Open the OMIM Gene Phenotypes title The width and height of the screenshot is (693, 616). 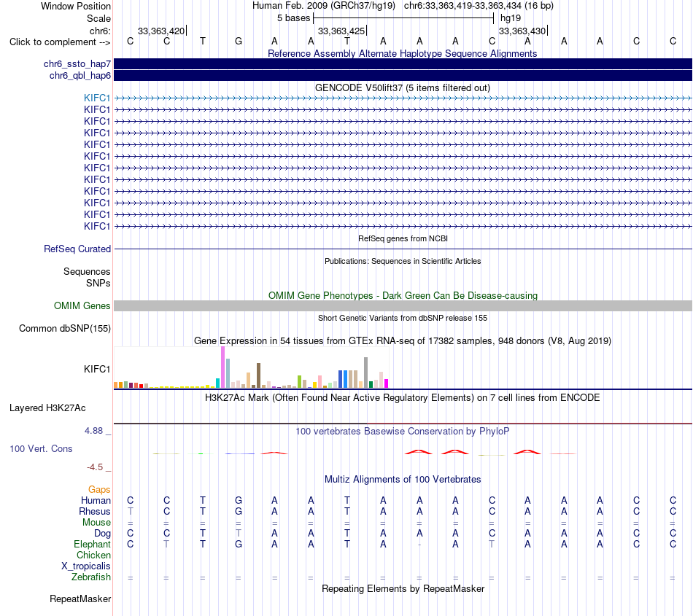pos(403,295)
